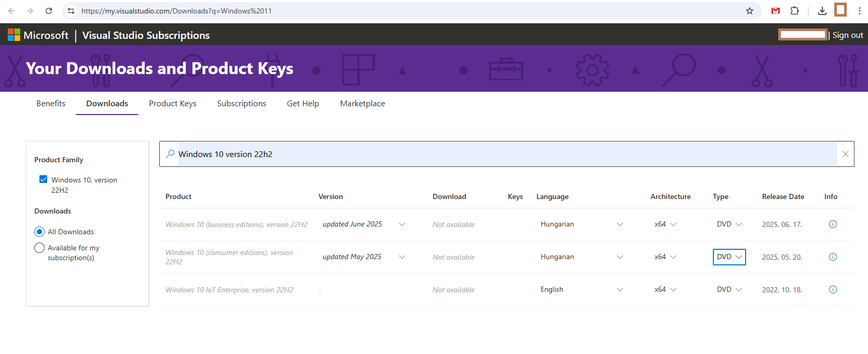Click Windows 10 (consumer editions), version 22H2 product
The height and width of the screenshot is (354, 868).
pyautogui.click(x=229, y=257)
